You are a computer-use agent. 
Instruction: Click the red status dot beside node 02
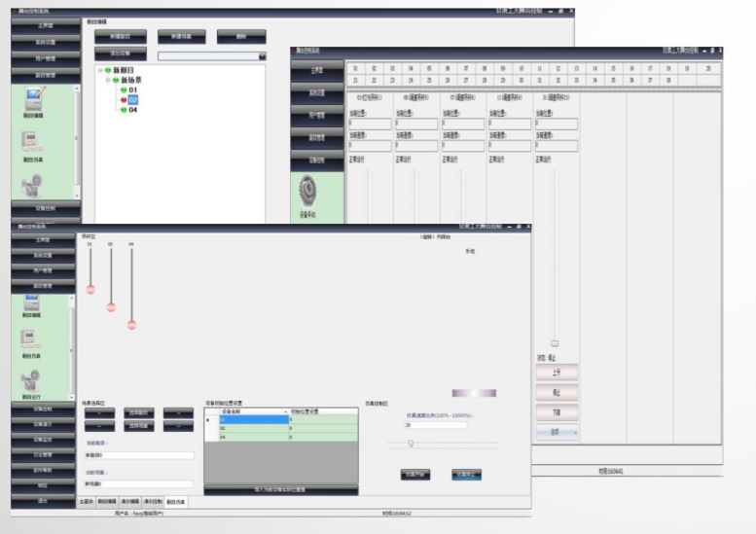(x=124, y=99)
